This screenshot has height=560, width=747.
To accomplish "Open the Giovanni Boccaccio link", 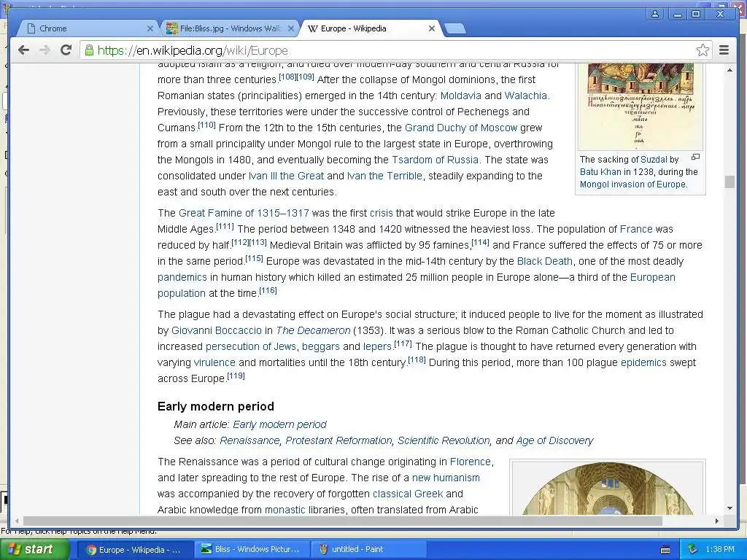I will [x=216, y=330].
